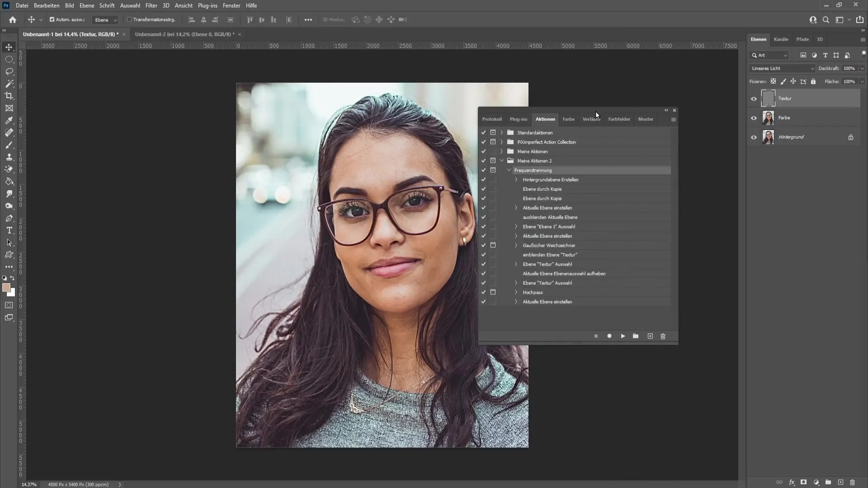
Task: Stop recording in Actions panel
Action: tap(596, 336)
